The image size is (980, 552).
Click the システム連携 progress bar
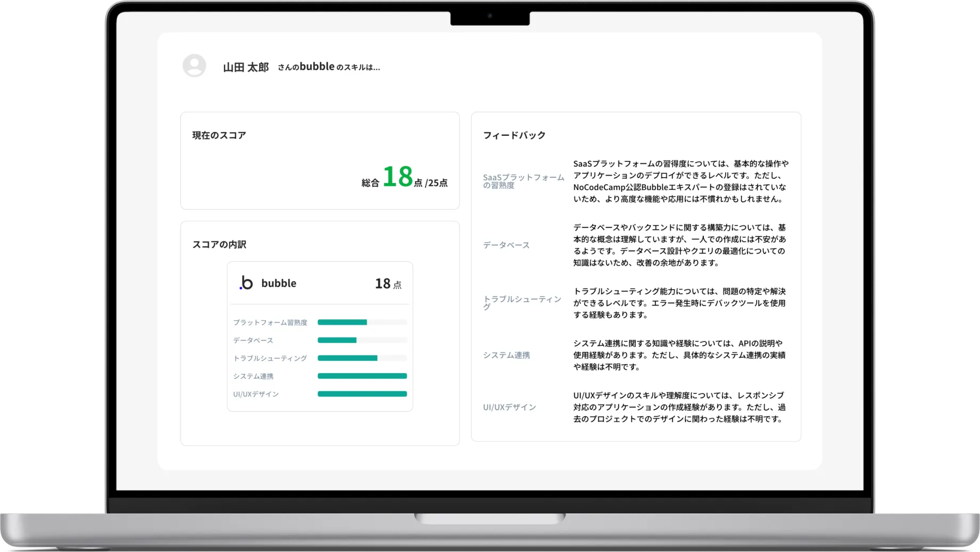[x=362, y=376]
